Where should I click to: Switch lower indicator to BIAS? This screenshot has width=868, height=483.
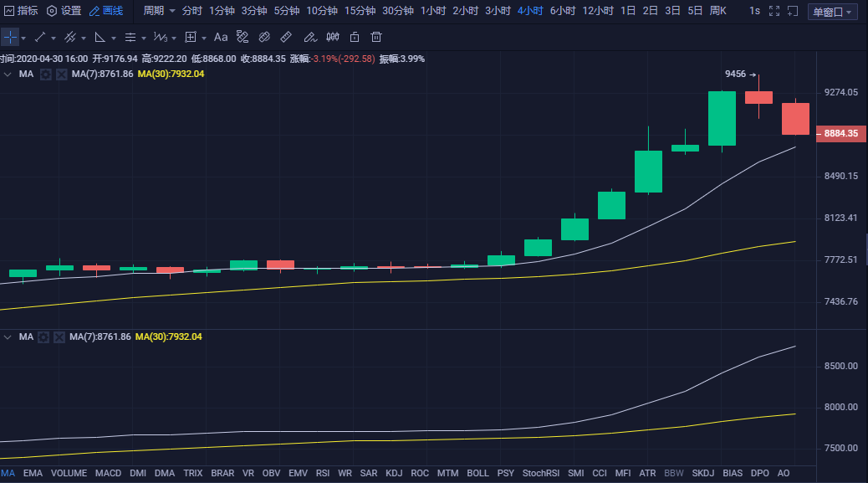pyautogui.click(x=733, y=473)
